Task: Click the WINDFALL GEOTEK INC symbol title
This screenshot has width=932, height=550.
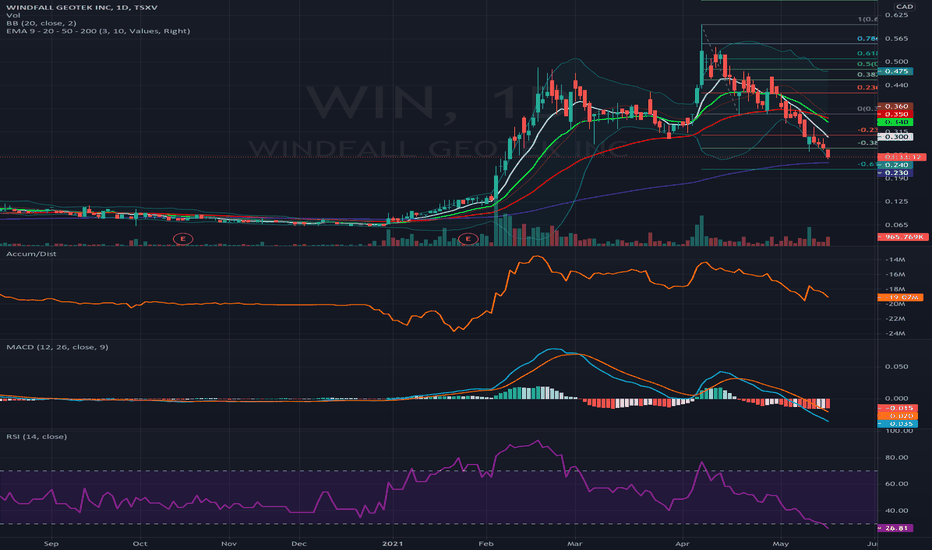Action: (82, 7)
